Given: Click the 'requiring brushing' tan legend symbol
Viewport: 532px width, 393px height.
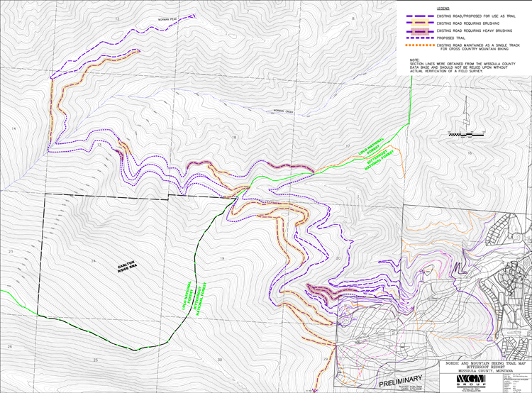Looking at the screenshot, I should pyautogui.click(x=420, y=23).
